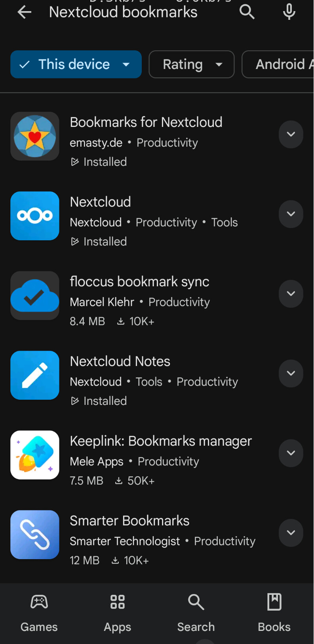Image resolution: width=314 pixels, height=644 pixels.
Task: Open Nextcloud Notes pencil app icon
Action: point(35,375)
